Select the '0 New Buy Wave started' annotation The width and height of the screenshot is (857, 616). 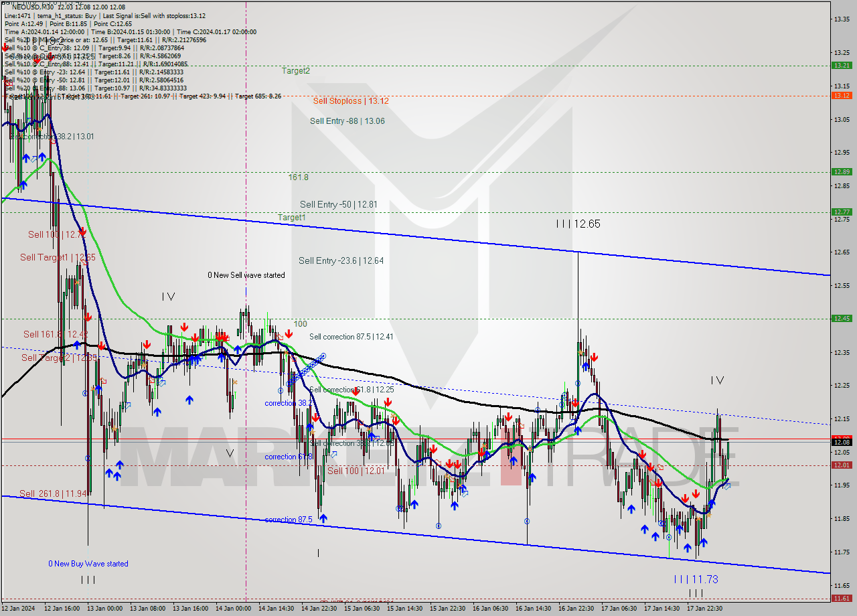pos(88,564)
